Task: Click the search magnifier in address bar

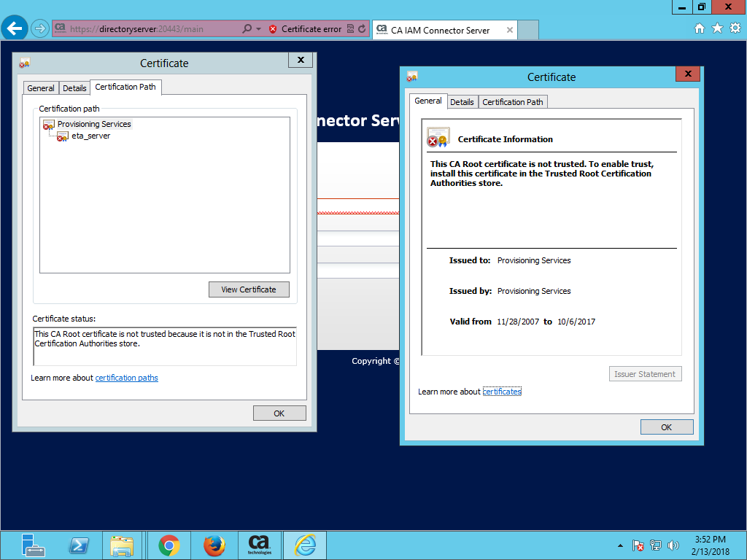Action: 247,28
